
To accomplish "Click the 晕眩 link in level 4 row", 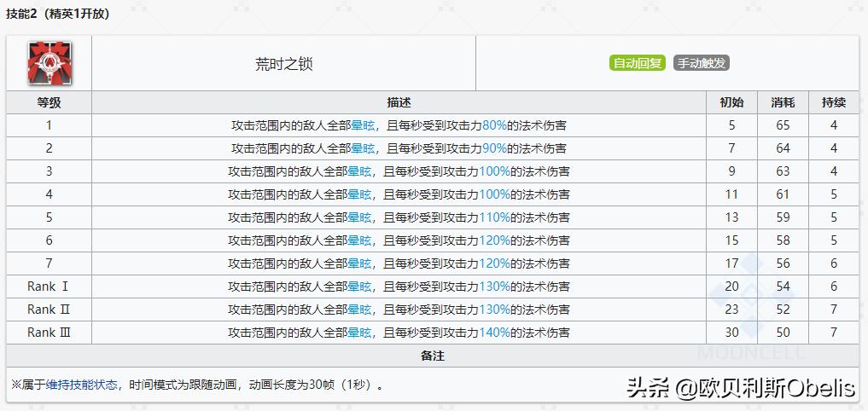I will click(360, 194).
